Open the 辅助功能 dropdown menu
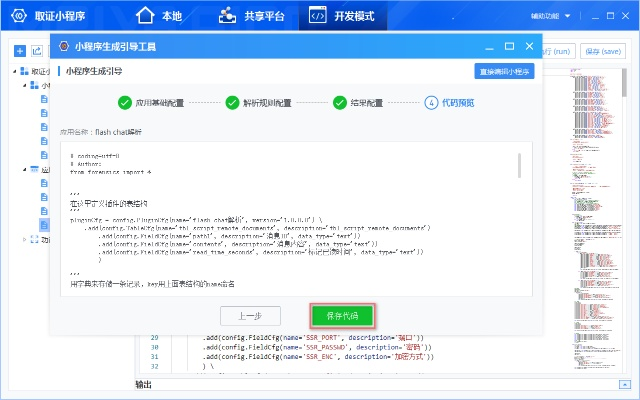640x400 pixels. tap(550, 16)
